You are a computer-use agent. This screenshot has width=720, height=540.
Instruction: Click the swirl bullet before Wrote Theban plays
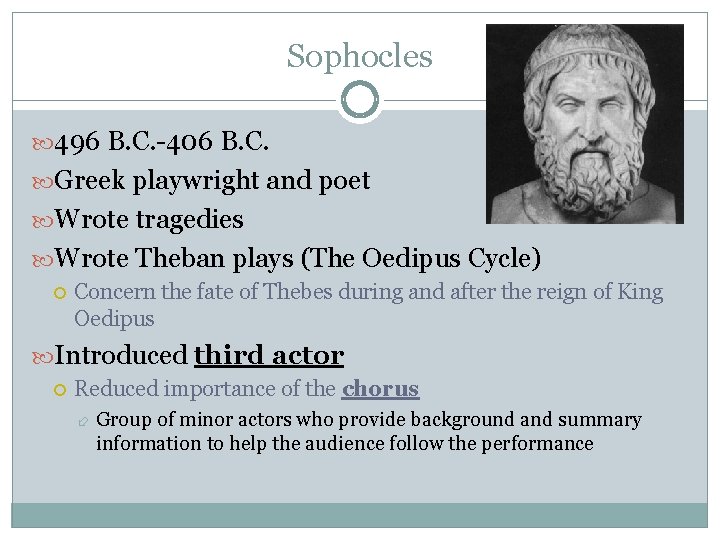(43, 261)
